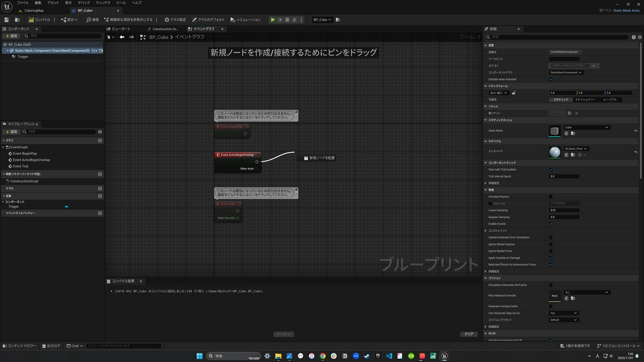This screenshot has width=644, height=362.
Task: Toggle the scale lock ratio icon
Action: tap(514, 93)
